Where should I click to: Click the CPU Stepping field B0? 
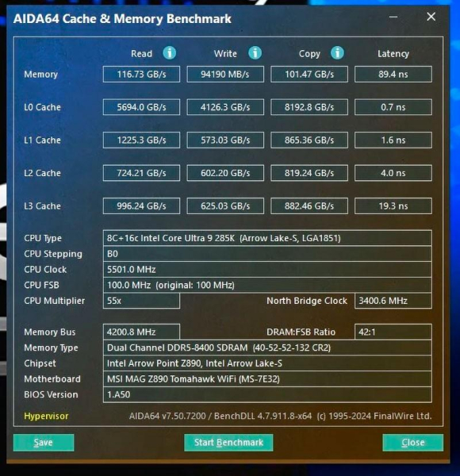point(267,254)
